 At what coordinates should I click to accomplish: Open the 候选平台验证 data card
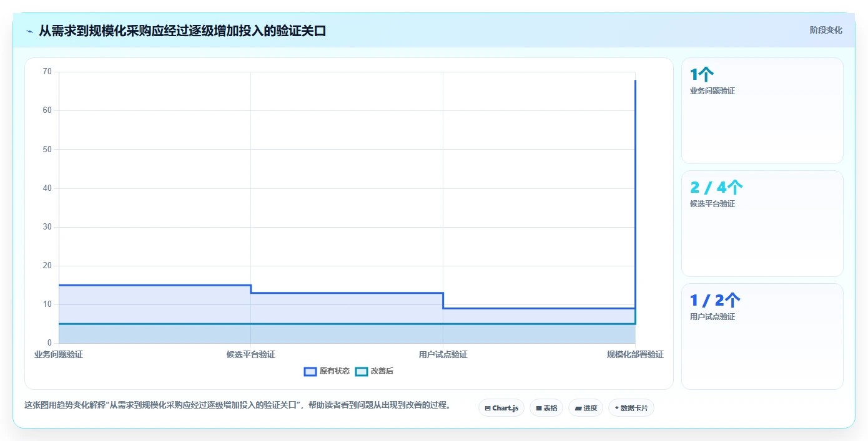click(762, 223)
